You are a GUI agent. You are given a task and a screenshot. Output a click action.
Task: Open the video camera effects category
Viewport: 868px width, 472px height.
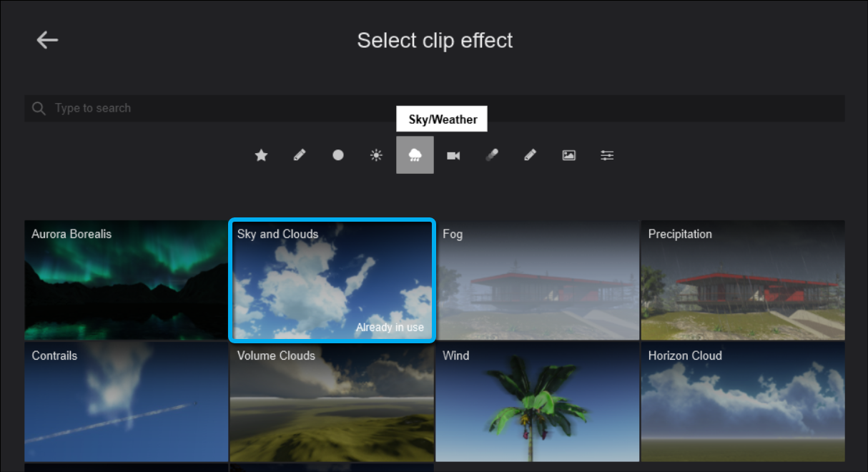453,155
